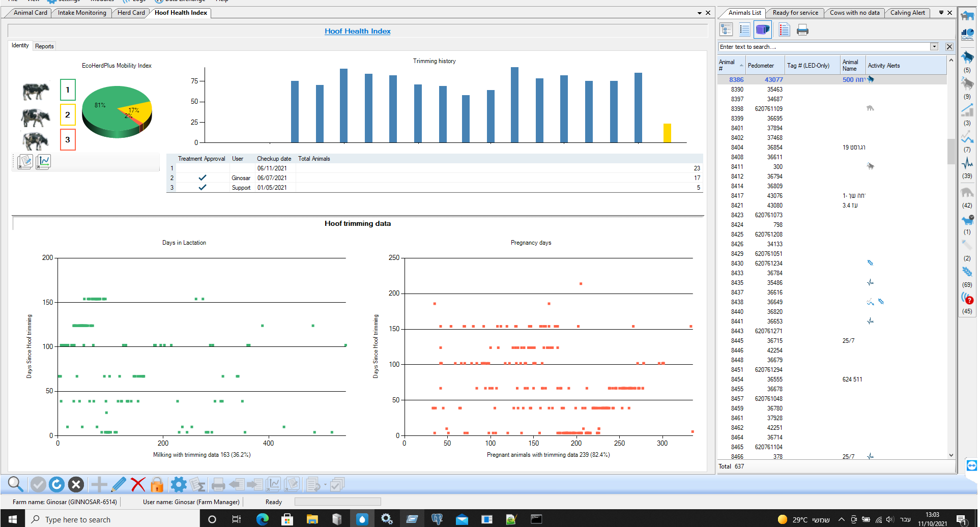Switch to the Animal Card tab
Screen dimensions: 980x527
(x=30, y=13)
